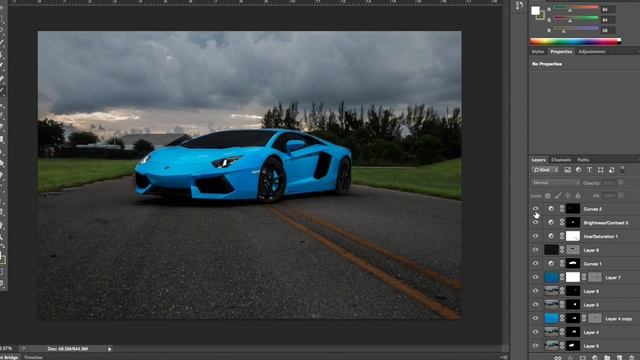Click the foreground color swatch in the Color panel
The image size is (640, 360).
coord(535,11)
